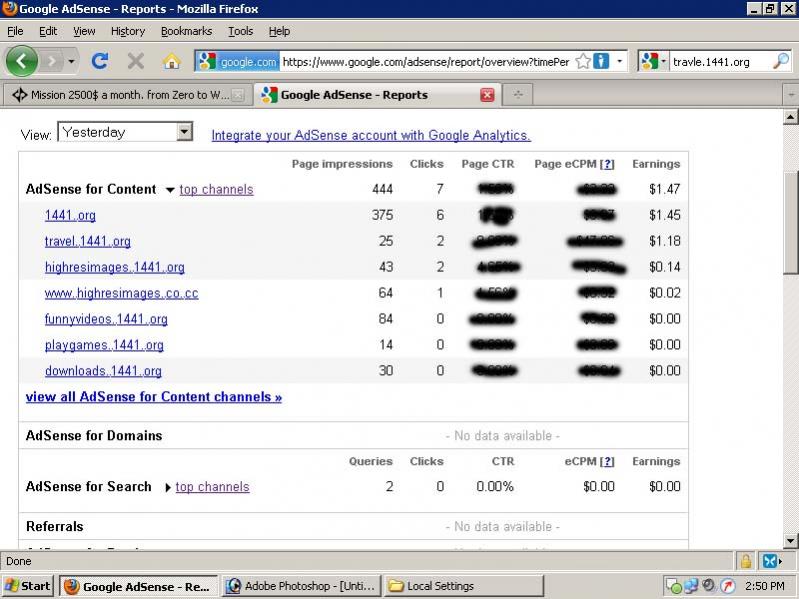Open the list-all-tabs dropdown
The width and height of the screenshot is (799, 599).
click(790, 95)
